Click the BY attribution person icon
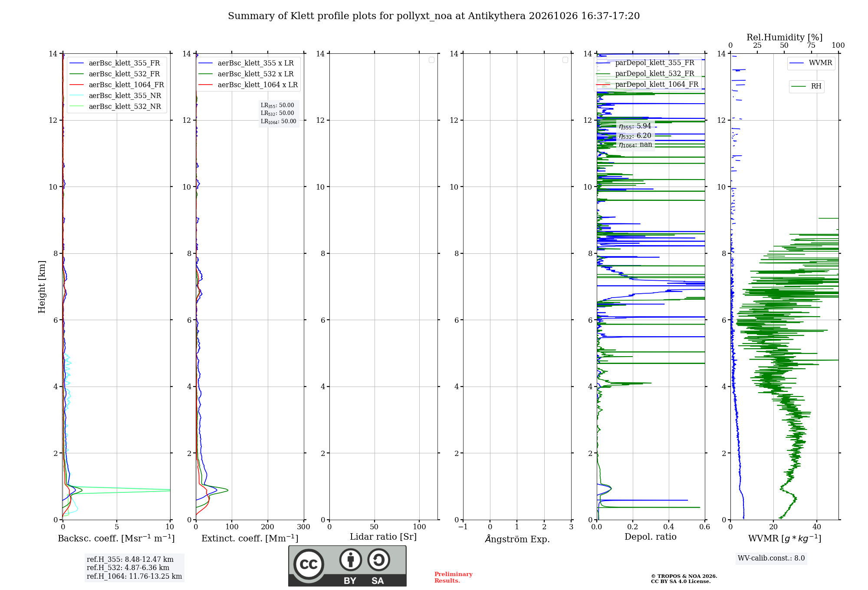This screenshot has height=590, width=868. (351, 560)
